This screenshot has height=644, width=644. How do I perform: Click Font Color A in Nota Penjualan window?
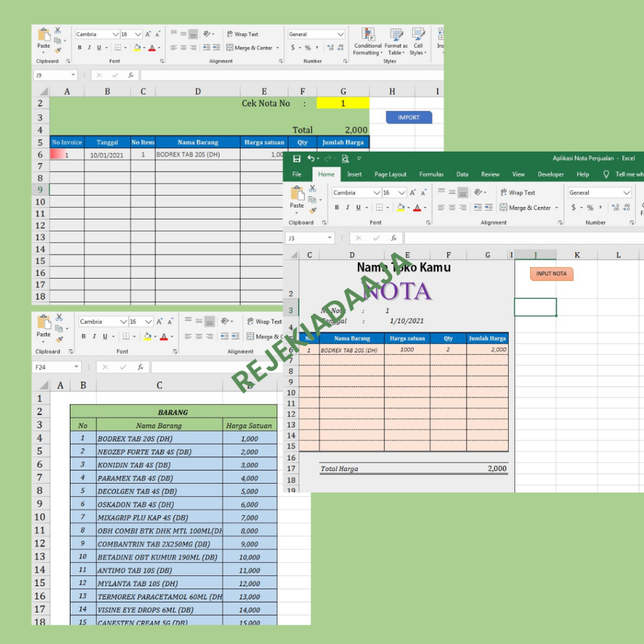[417, 208]
